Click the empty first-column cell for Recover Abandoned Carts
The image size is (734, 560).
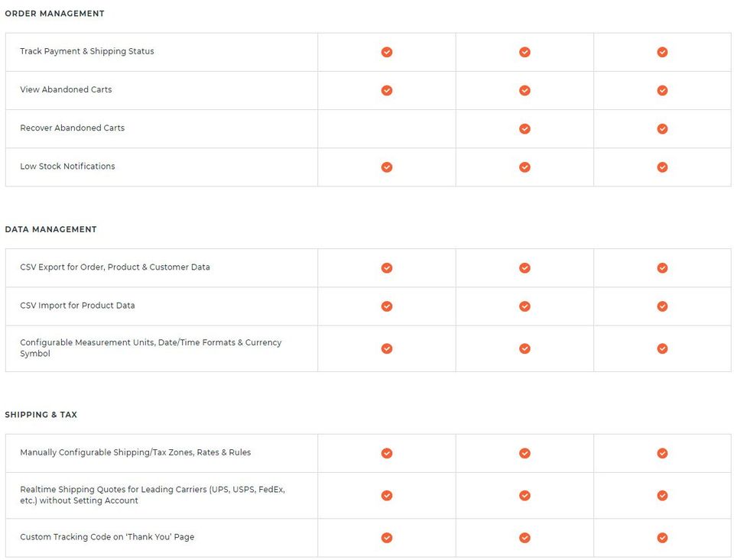click(387, 128)
